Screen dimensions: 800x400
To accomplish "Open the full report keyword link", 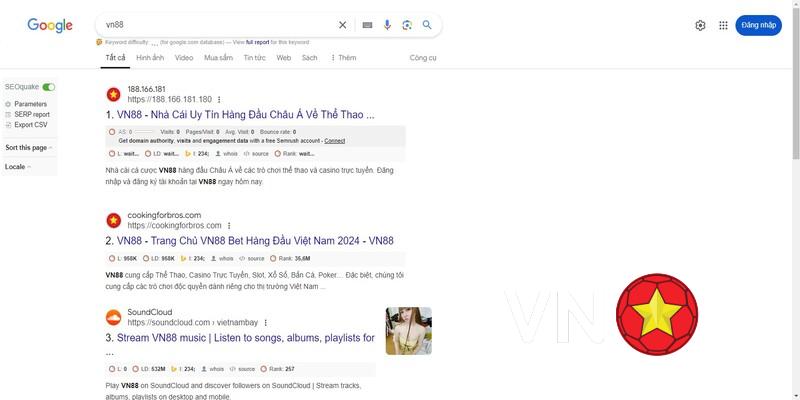I will [258, 42].
